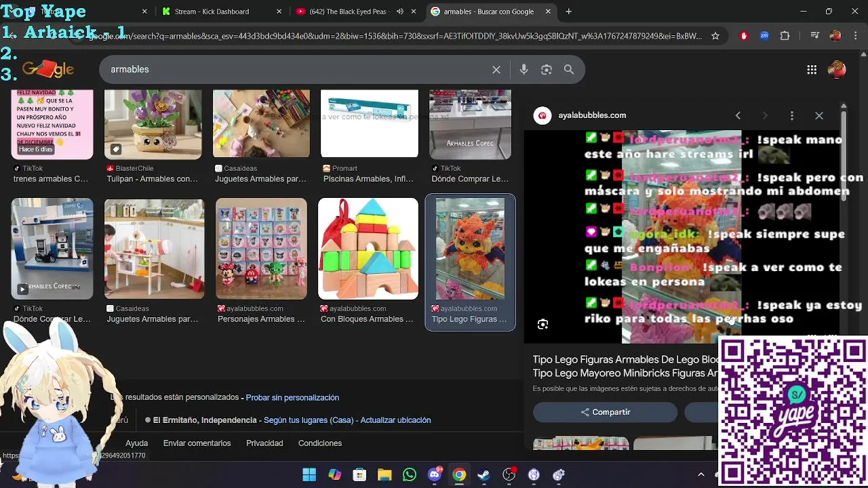
Task: Open the red hand ad-blocker extension
Action: (744, 36)
